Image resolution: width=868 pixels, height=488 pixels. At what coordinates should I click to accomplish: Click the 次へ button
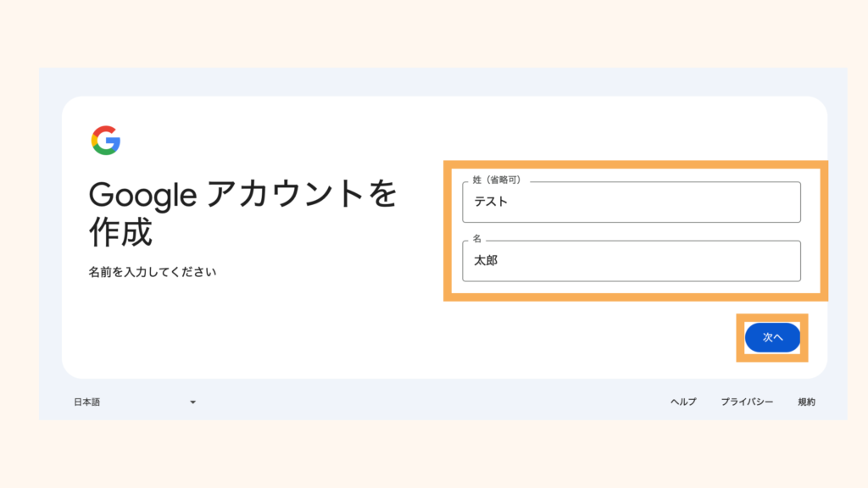772,337
